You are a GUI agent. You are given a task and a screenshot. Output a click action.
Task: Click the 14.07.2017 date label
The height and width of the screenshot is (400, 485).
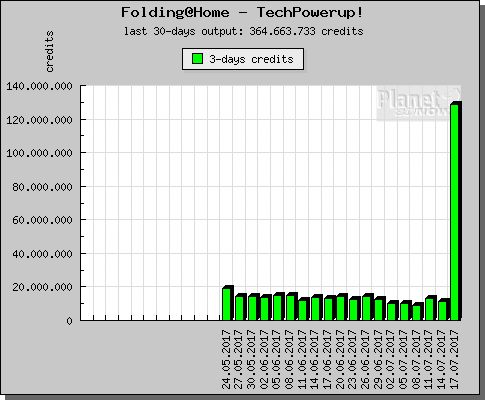pyautogui.click(x=442, y=359)
